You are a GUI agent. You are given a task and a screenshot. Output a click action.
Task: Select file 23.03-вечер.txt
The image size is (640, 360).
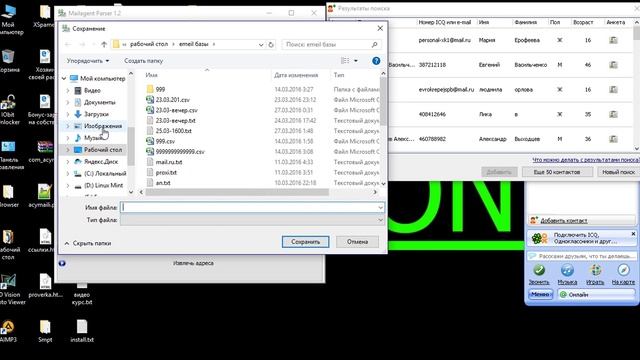tap(176, 120)
